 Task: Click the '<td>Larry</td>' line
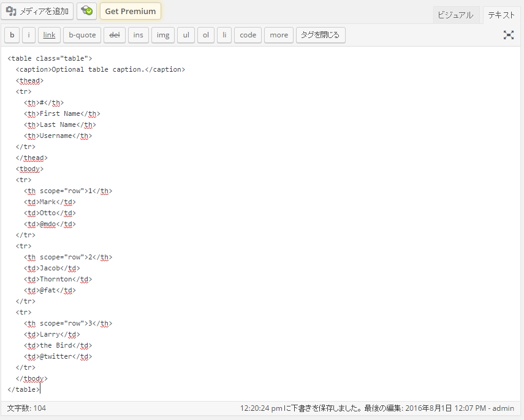pyautogui.click(x=52, y=334)
